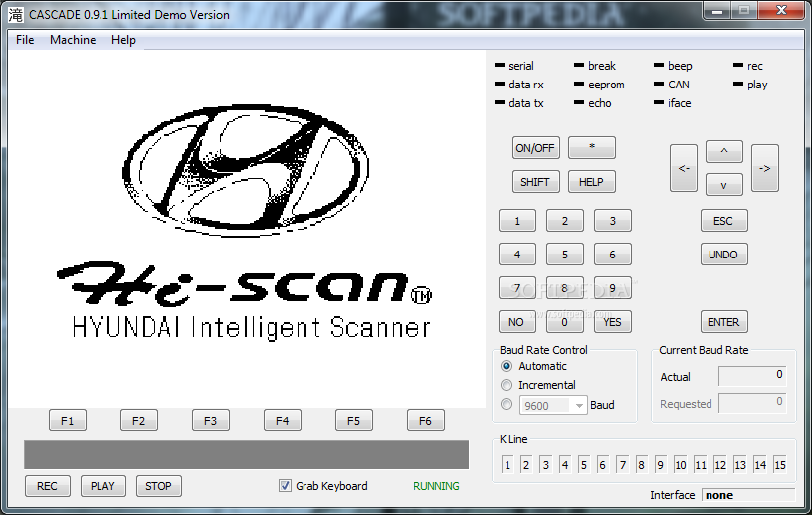Click the gray recording progress bar

[246, 455]
